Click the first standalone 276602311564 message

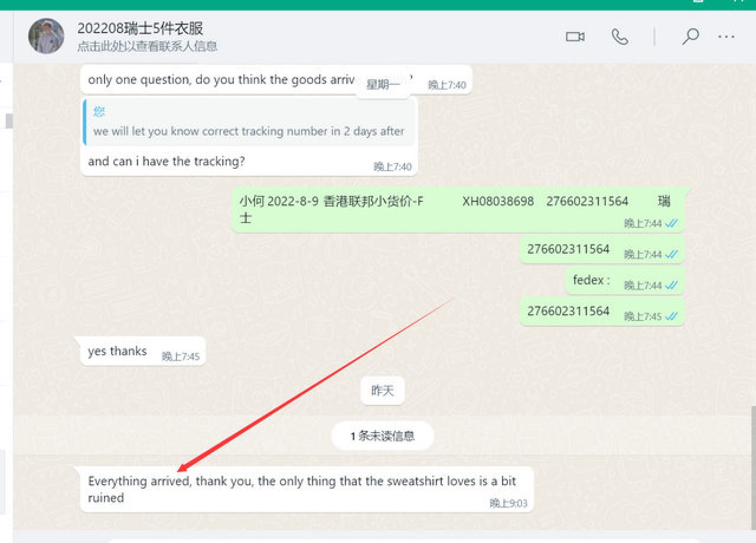(568, 249)
